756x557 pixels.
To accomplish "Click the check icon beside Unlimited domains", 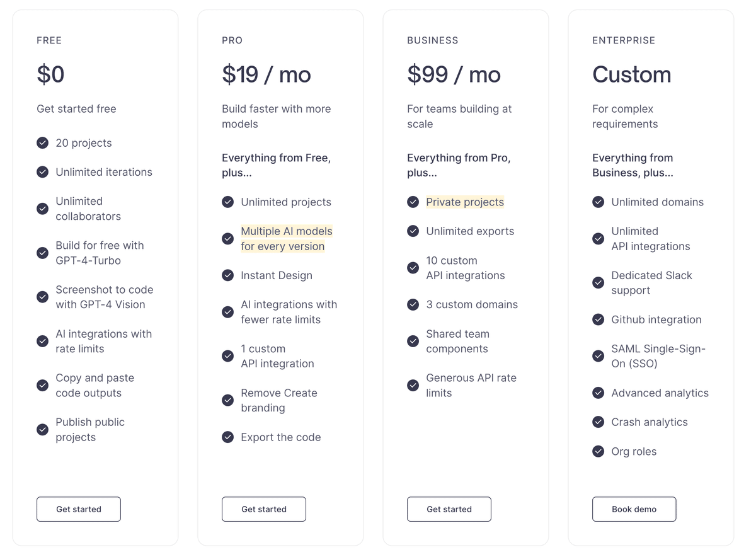I will coord(598,202).
